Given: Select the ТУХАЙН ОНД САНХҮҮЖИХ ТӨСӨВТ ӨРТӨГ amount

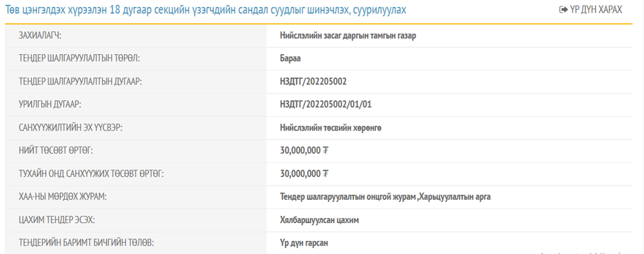Looking at the screenshot, I should 304,174.
